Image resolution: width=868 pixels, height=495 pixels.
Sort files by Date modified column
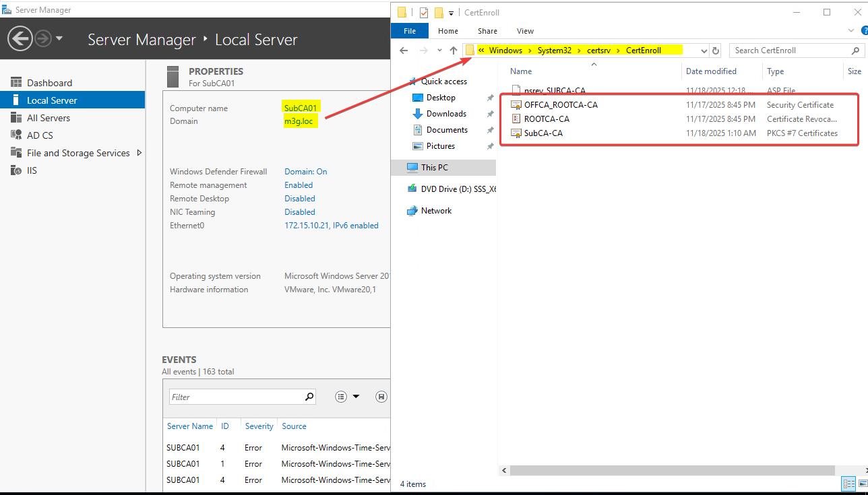711,71
